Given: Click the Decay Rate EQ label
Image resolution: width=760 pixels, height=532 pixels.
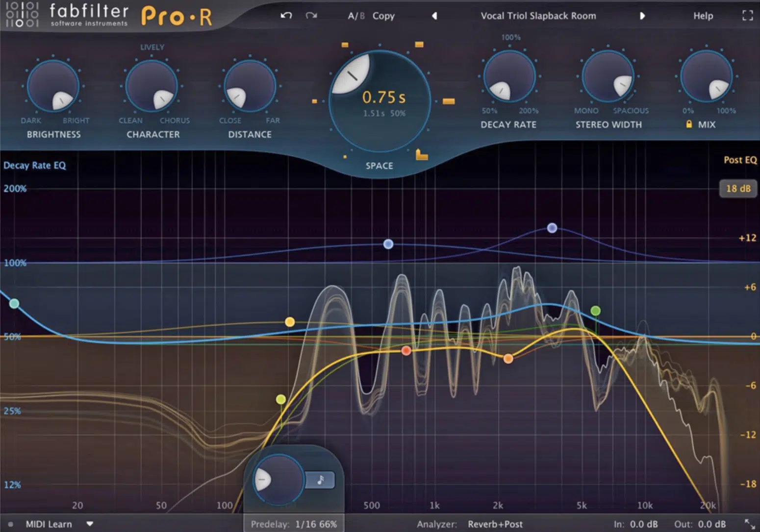Looking at the screenshot, I should pyautogui.click(x=34, y=165).
